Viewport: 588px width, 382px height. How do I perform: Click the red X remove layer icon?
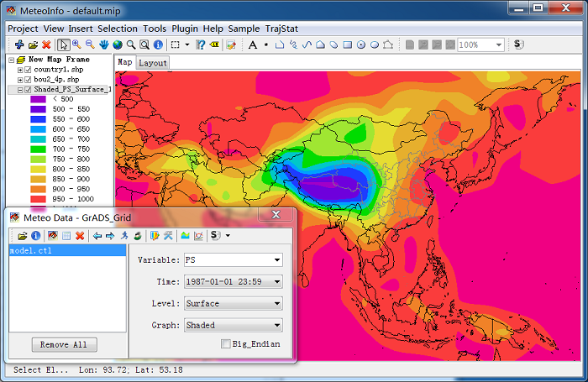click(x=46, y=44)
